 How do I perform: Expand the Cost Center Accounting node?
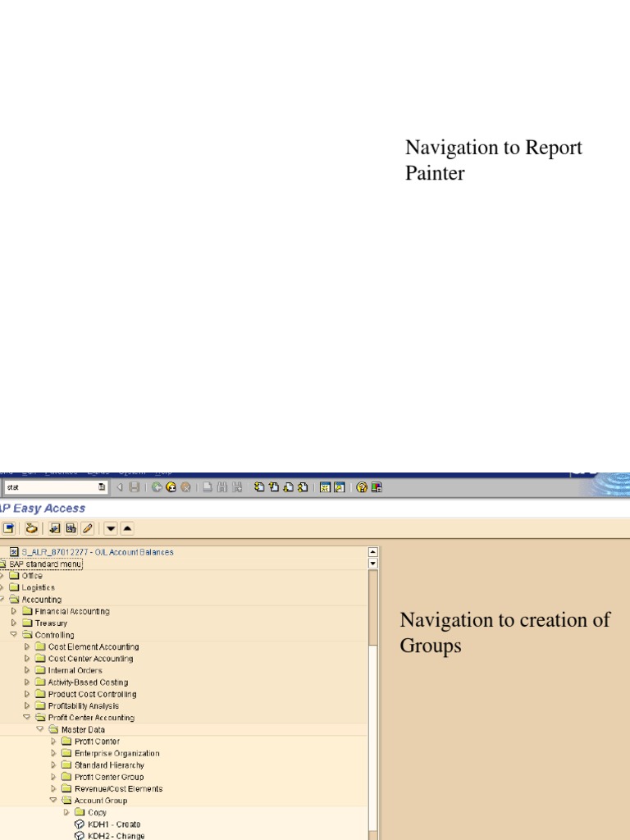pos(27,659)
